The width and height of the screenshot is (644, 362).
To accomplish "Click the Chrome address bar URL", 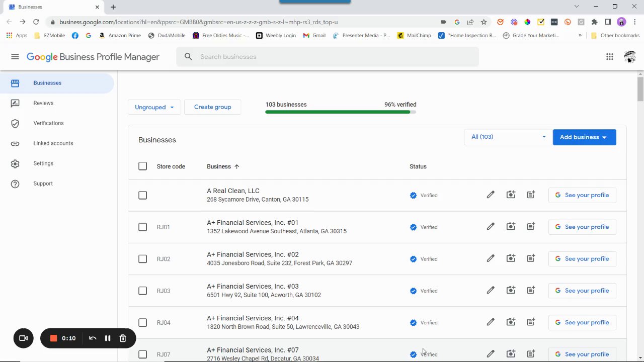I will click(x=198, y=22).
